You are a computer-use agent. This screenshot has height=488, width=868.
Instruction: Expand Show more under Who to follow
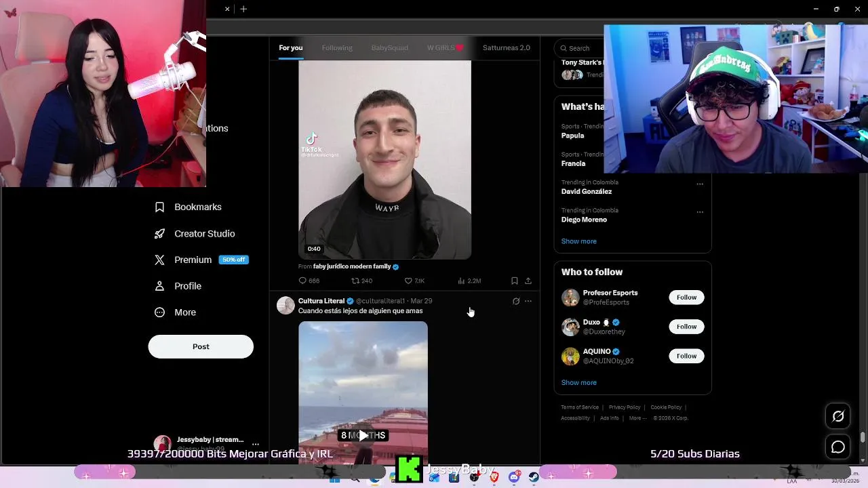(578, 383)
